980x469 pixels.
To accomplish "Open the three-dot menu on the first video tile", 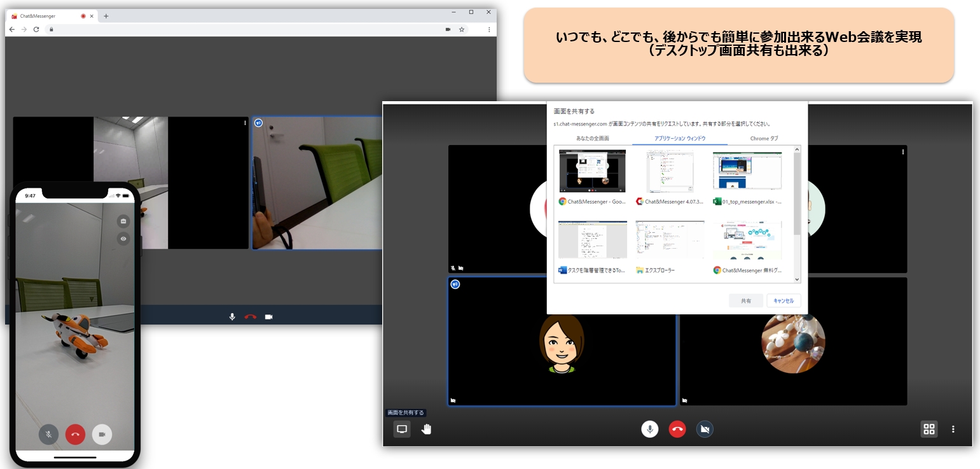I will click(x=245, y=123).
